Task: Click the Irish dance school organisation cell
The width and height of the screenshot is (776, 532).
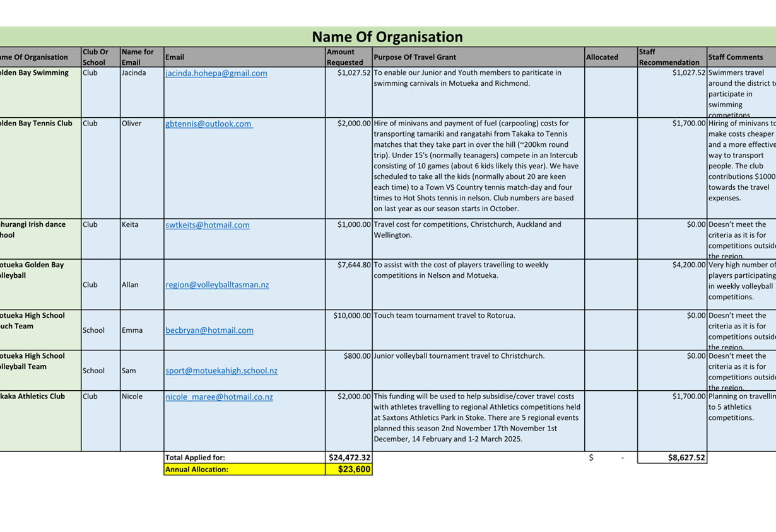Action: [x=40, y=239]
